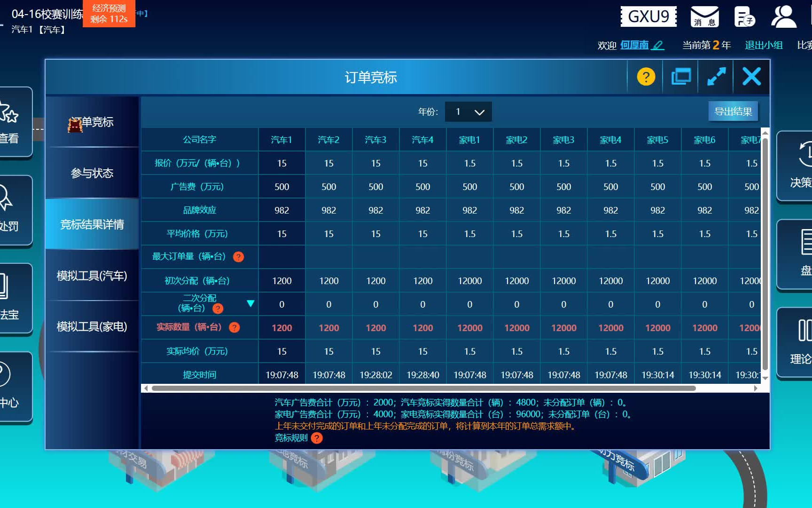The image size is (812, 508).
Task: Click the 汽车1 column header
Action: point(281,140)
